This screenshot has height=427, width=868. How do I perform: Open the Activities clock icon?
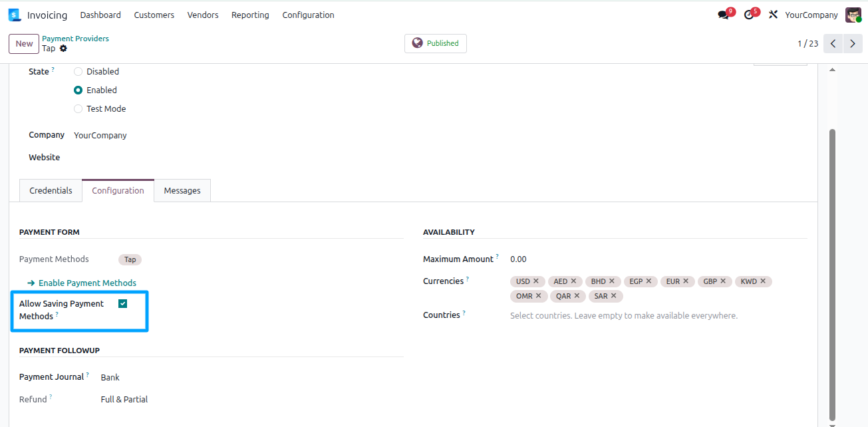[x=750, y=14]
